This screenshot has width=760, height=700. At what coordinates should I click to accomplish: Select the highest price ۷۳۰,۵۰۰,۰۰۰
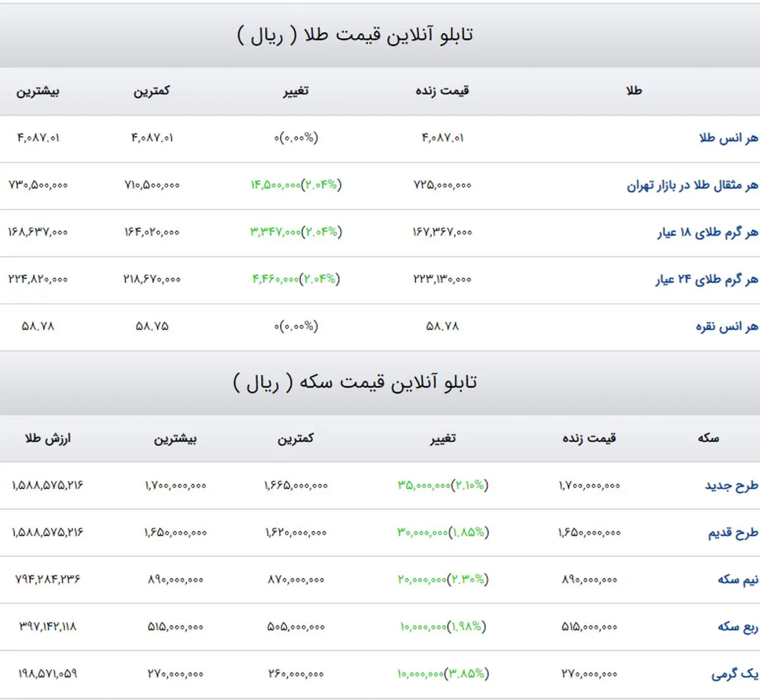click(x=38, y=185)
